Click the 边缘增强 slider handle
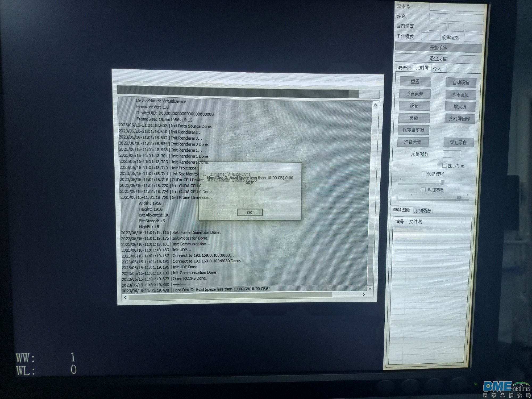532x399 pixels. (x=442, y=183)
